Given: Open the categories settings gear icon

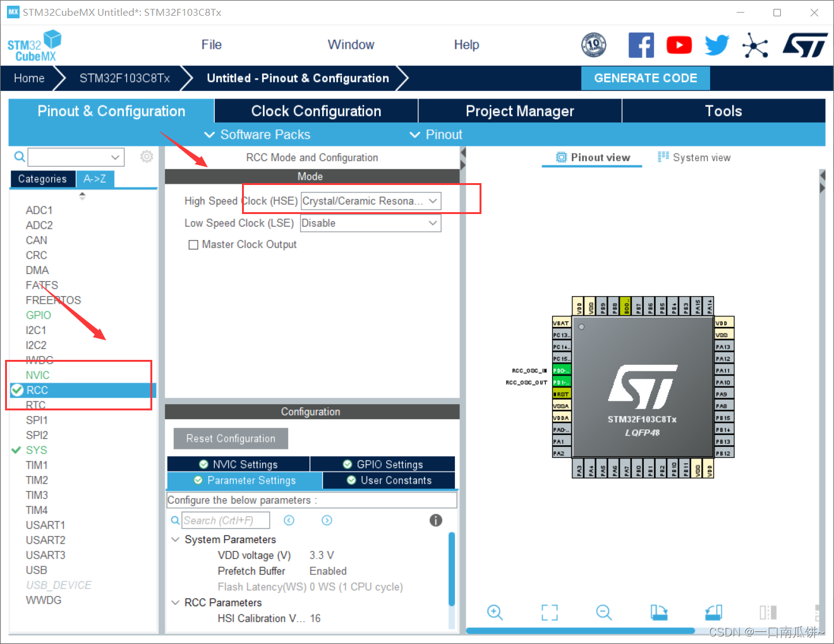Looking at the screenshot, I should [147, 157].
